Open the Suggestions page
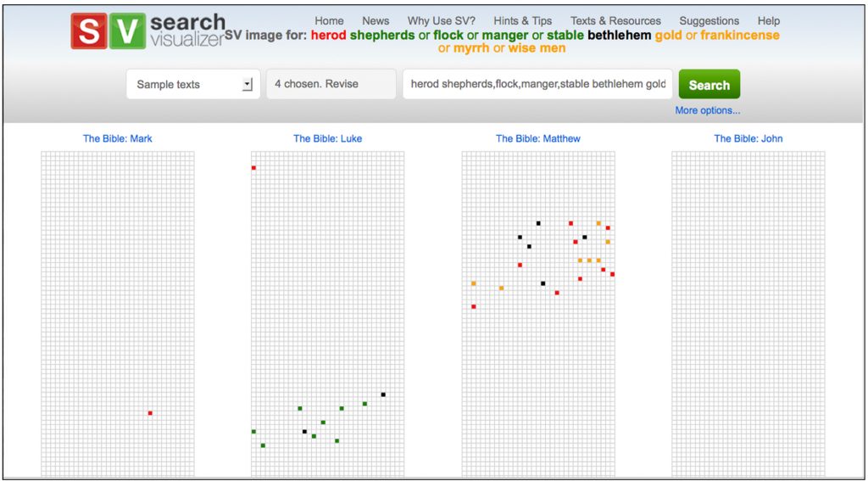The image size is (868, 481). pos(709,20)
